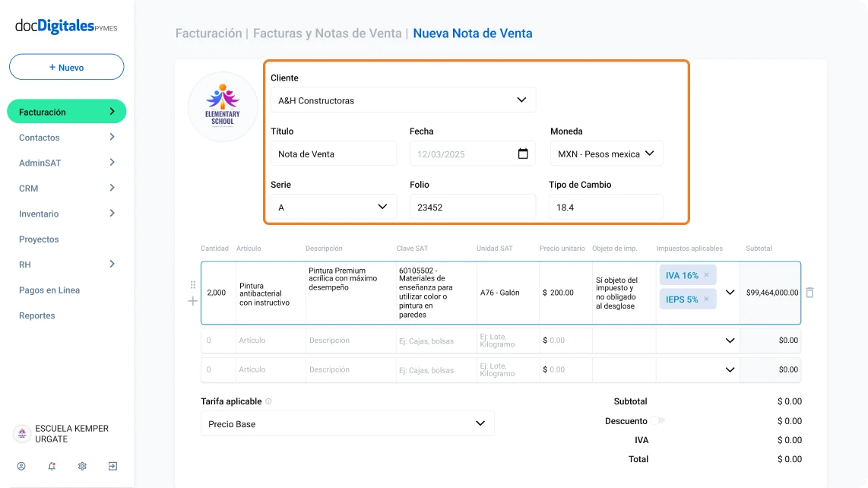Image resolution: width=868 pixels, height=488 pixels.
Task: Open the calendar picker in Fecha field
Action: tap(523, 154)
